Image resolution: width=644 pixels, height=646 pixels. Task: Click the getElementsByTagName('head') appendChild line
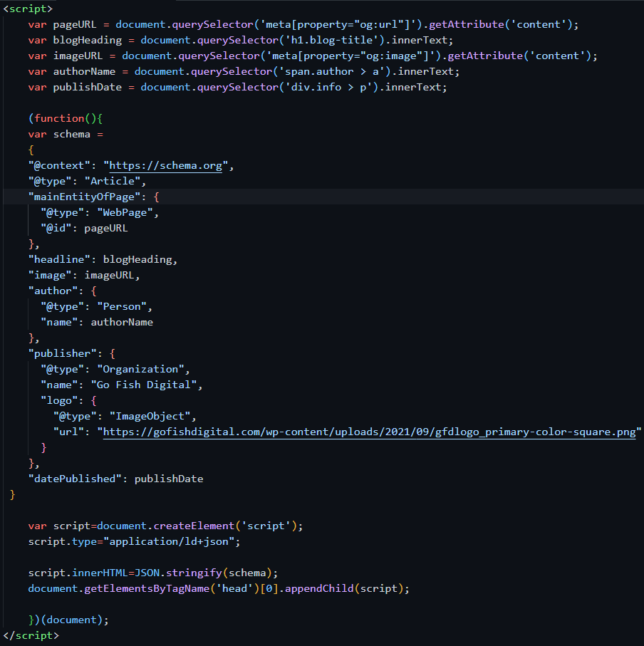tap(219, 589)
